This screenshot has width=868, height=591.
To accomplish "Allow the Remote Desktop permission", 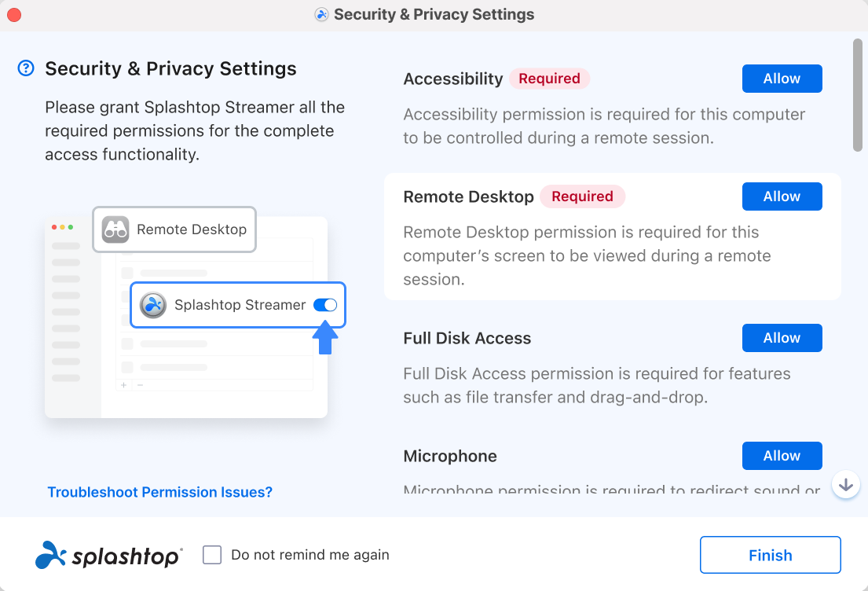I will point(782,196).
